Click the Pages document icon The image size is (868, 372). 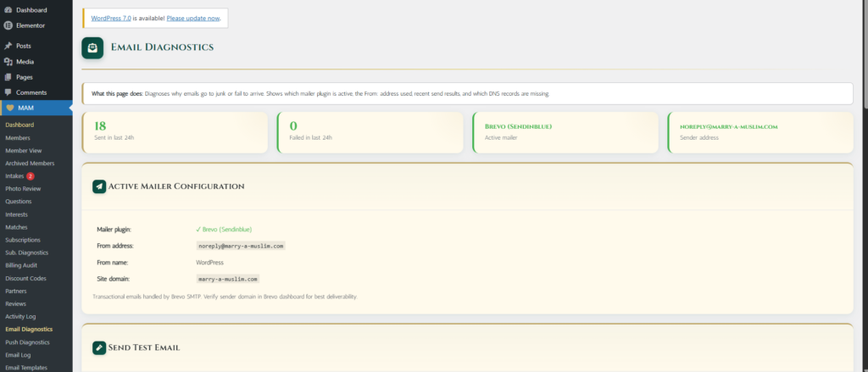point(8,77)
